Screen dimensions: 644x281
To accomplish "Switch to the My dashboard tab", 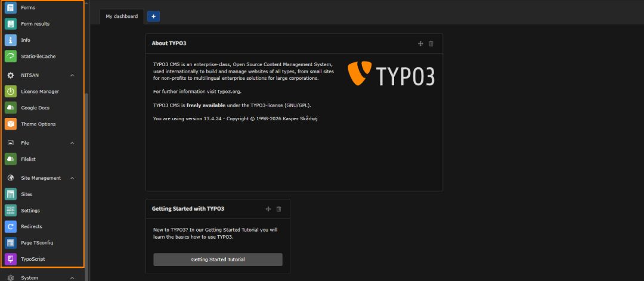I will [x=122, y=17].
